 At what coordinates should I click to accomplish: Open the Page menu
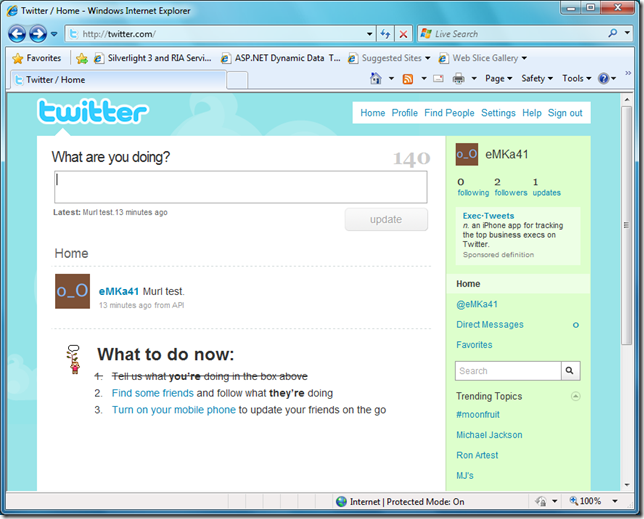[499, 78]
